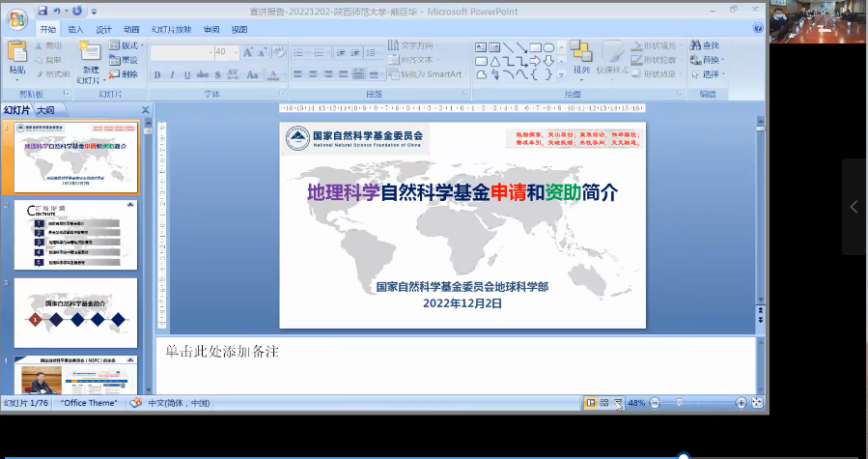The width and height of the screenshot is (868, 459).
Task: Click the Delete (删除) slide button
Action: [x=126, y=73]
